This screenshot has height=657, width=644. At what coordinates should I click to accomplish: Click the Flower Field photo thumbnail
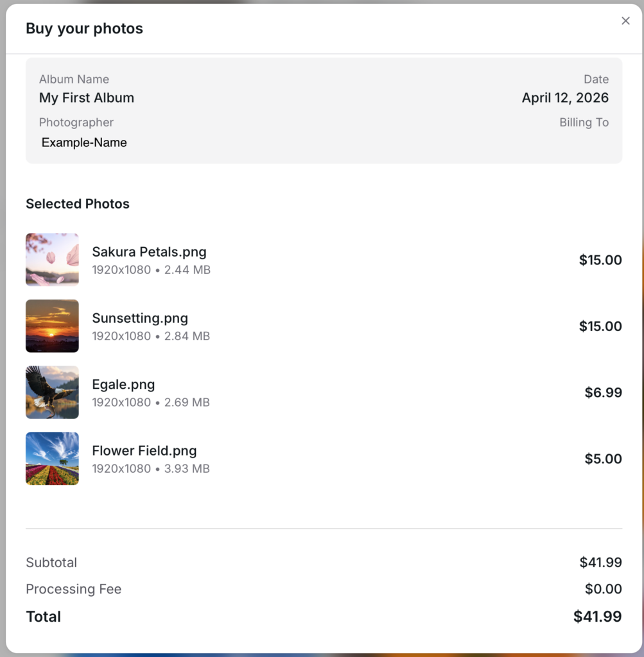(52, 458)
